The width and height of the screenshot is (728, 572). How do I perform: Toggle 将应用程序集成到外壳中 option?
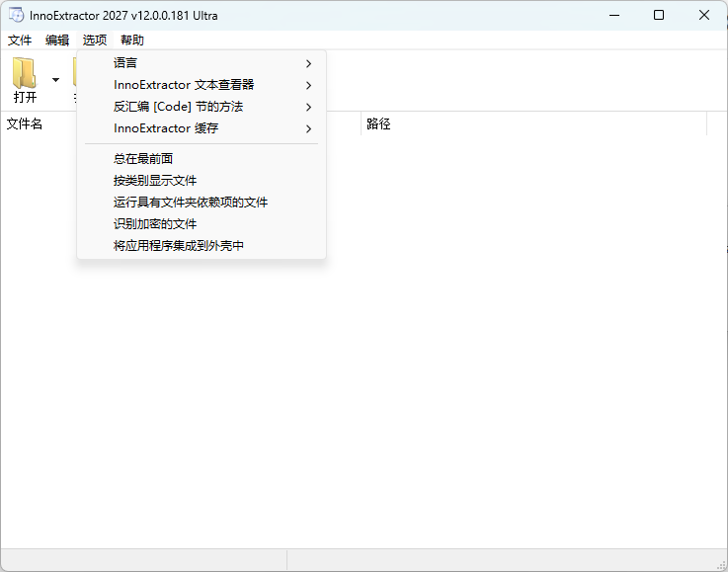click(202, 246)
